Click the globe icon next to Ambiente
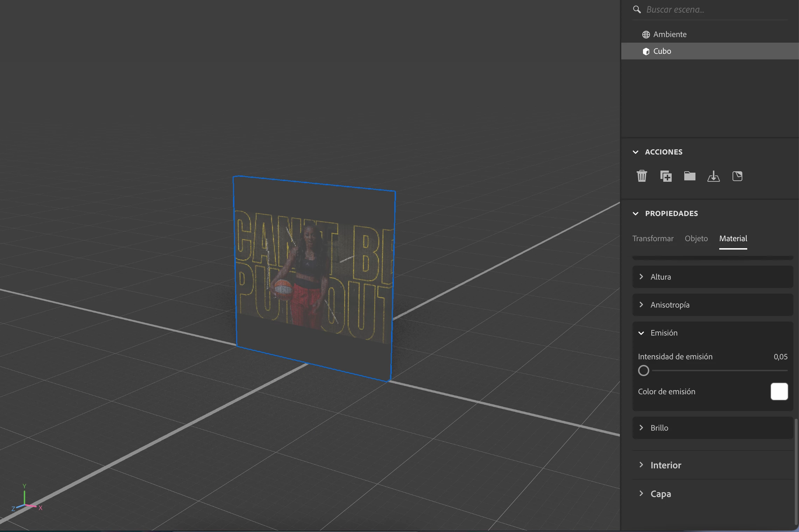The image size is (799, 532). 646,35
